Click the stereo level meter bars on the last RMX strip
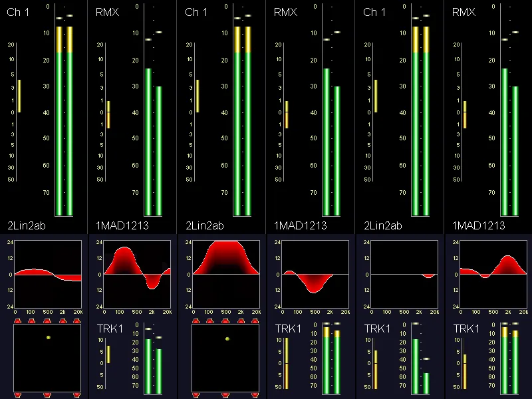The image size is (532, 399). [x=510, y=142]
